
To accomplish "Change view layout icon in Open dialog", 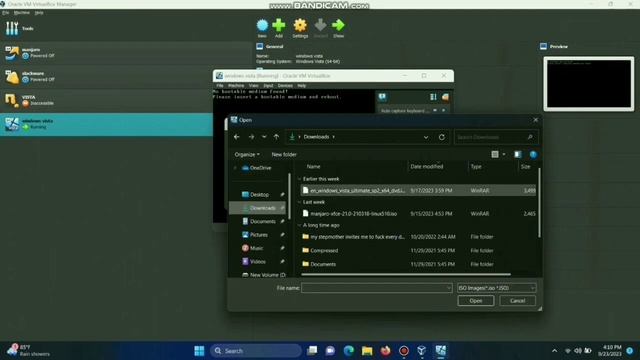I will (x=495, y=155).
